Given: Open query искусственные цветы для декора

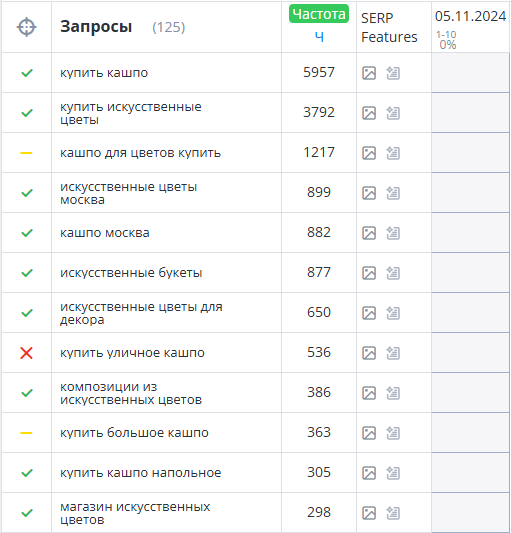Looking at the screenshot, I should pyautogui.click(x=141, y=313).
